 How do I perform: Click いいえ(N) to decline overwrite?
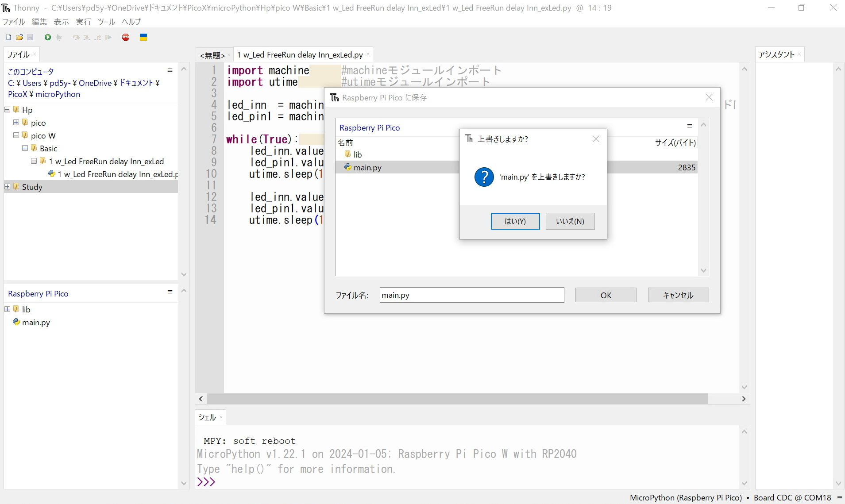tap(570, 221)
